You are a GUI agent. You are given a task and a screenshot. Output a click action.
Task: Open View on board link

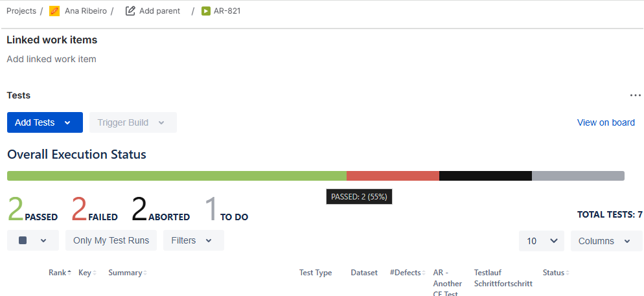pyautogui.click(x=606, y=122)
